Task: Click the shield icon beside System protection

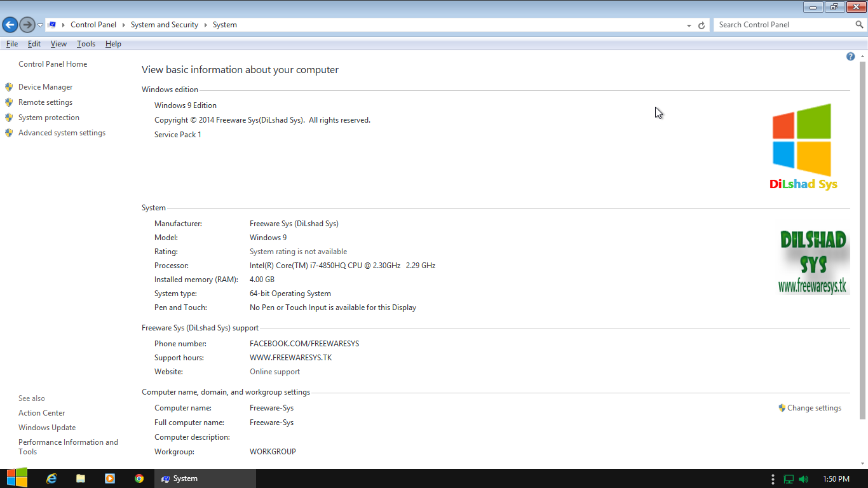Action: click(9, 118)
